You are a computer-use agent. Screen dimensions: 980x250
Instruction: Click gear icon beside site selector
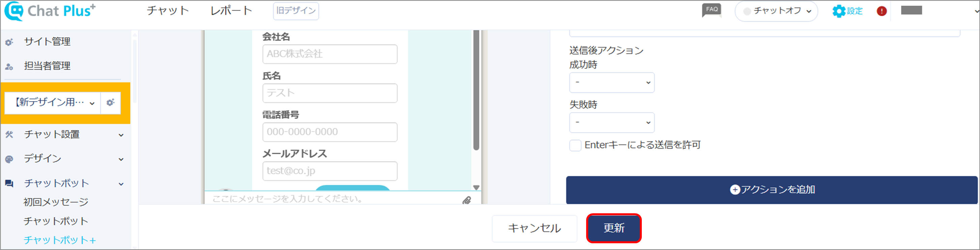110,102
